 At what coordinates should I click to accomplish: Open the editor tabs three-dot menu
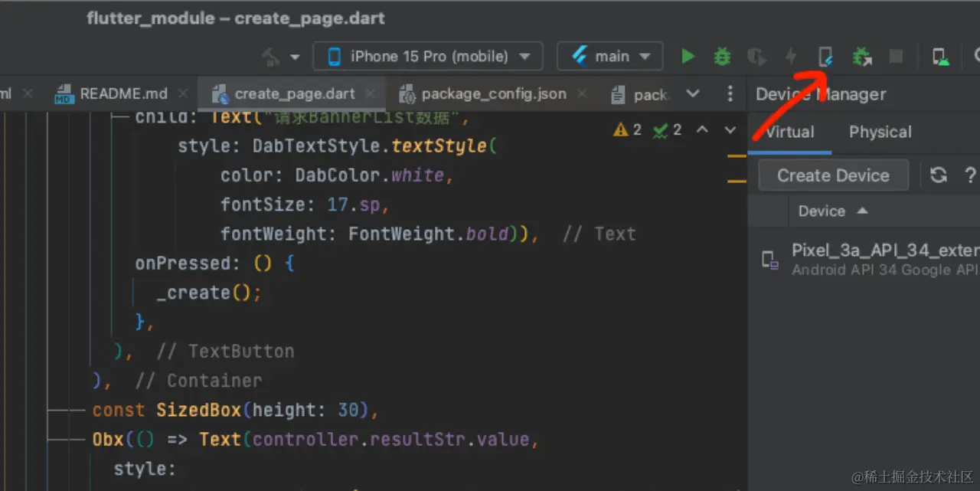tap(730, 93)
